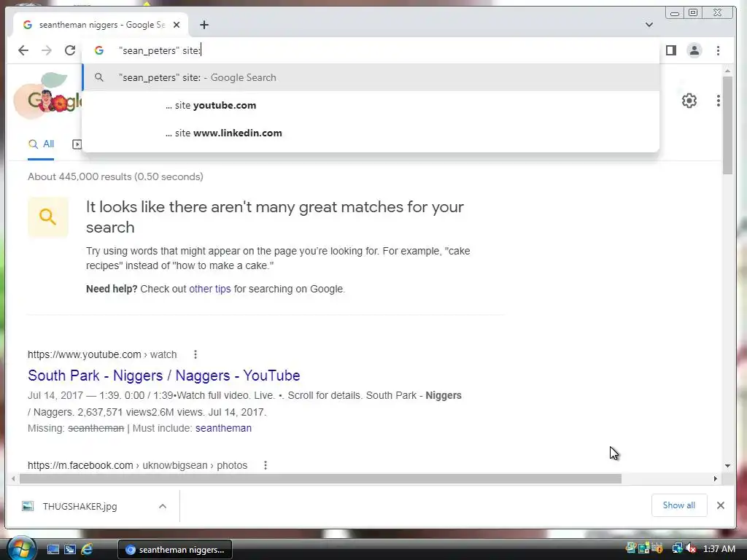Open the three-dot menu beside the settings gear
The image size is (747, 560).
718,101
